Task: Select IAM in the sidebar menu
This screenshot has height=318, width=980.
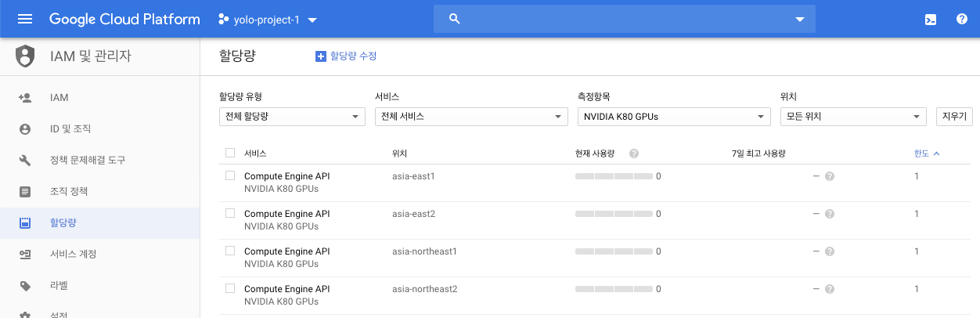Action: 99,98
